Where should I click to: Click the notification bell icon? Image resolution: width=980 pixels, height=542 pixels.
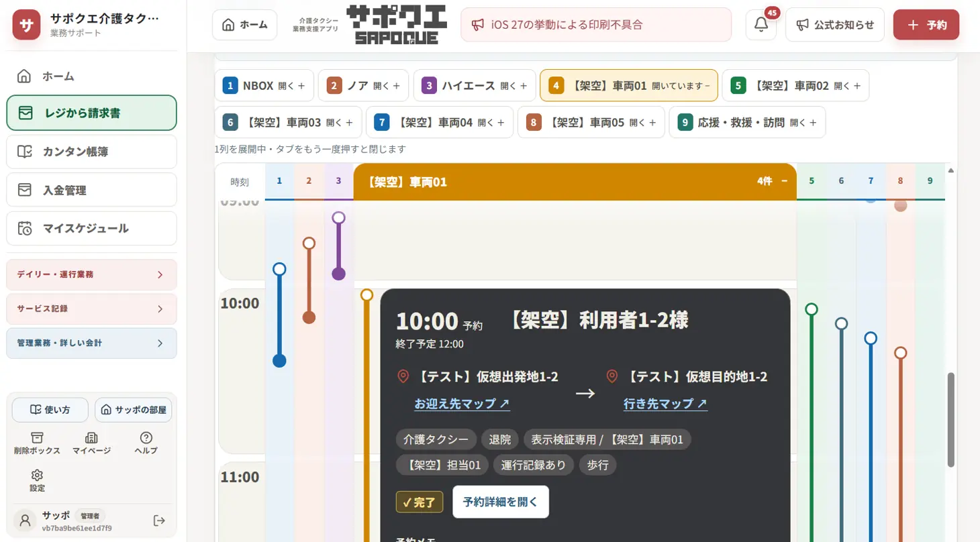pyautogui.click(x=761, y=25)
